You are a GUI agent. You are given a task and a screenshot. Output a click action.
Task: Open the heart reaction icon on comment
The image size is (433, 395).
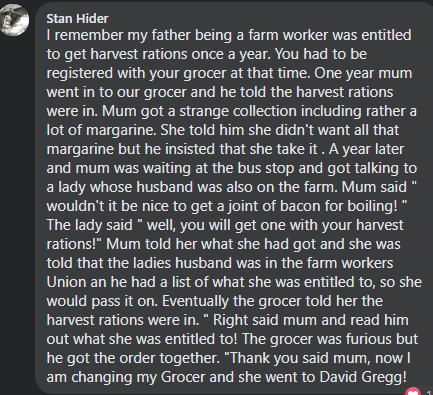[413, 391]
